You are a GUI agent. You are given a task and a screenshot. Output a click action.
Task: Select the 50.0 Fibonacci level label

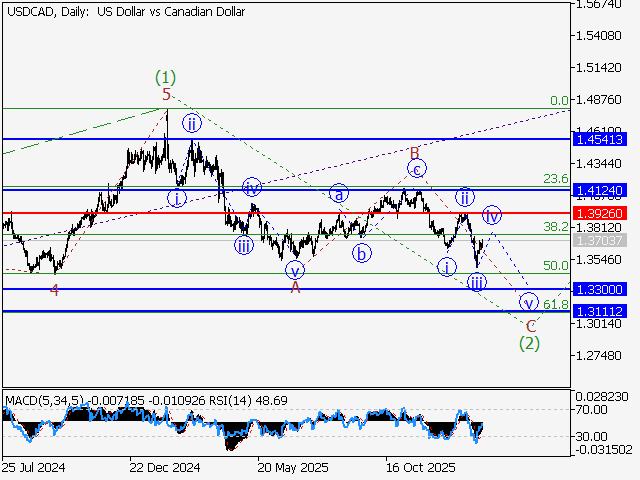(x=556, y=266)
